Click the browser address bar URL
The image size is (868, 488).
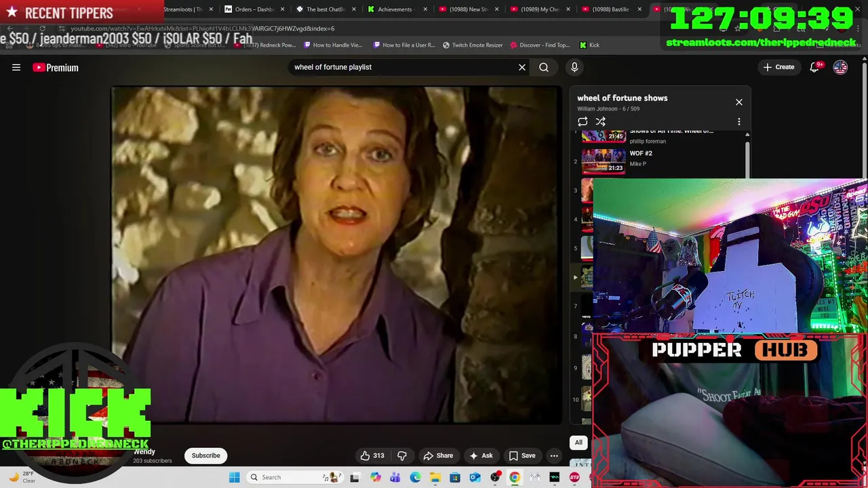point(202,28)
